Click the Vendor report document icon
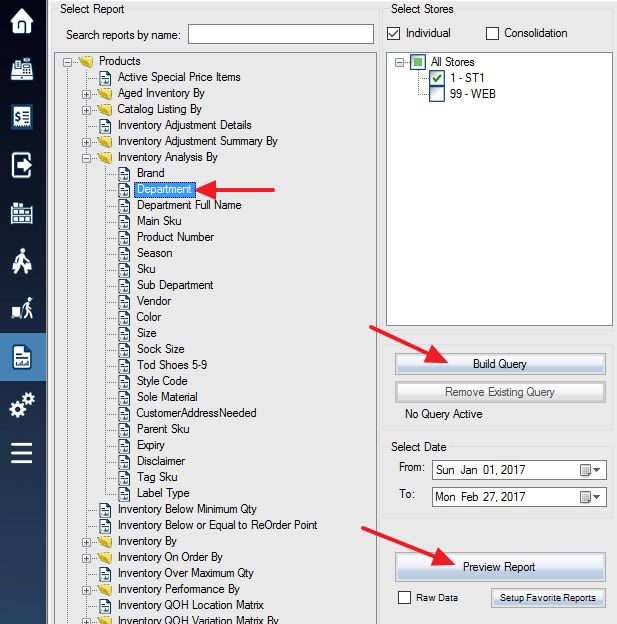Image resolution: width=617 pixels, height=624 pixels. [x=124, y=302]
